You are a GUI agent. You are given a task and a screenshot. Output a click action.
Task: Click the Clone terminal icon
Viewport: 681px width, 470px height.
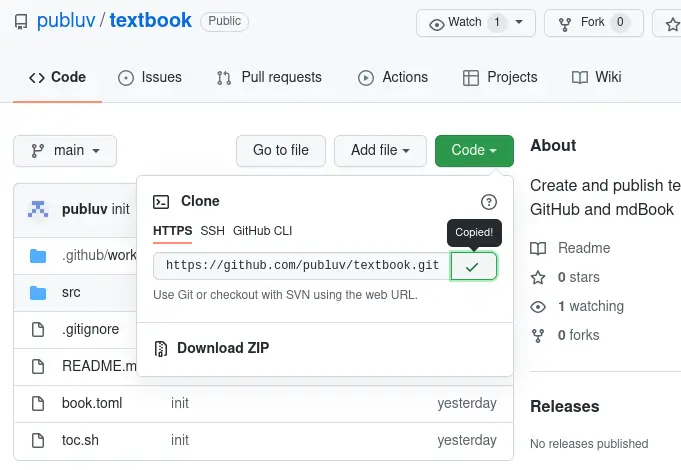pos(161,202)
